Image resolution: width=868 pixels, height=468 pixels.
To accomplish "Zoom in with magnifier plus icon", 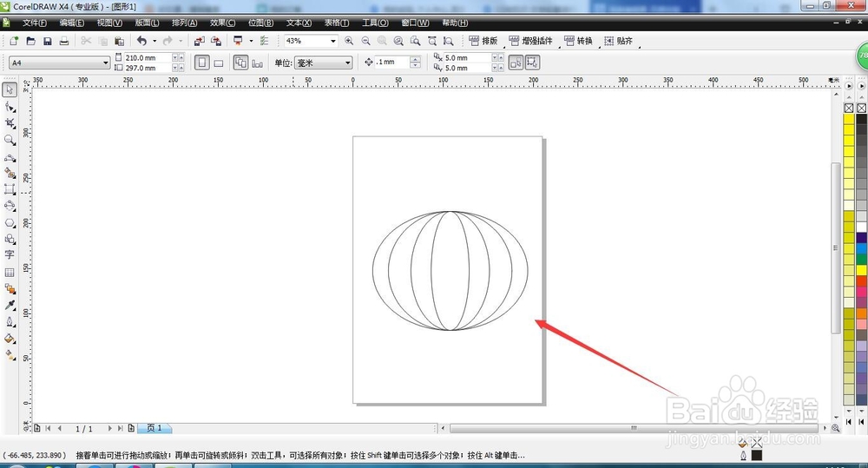I will click(349, 41).
